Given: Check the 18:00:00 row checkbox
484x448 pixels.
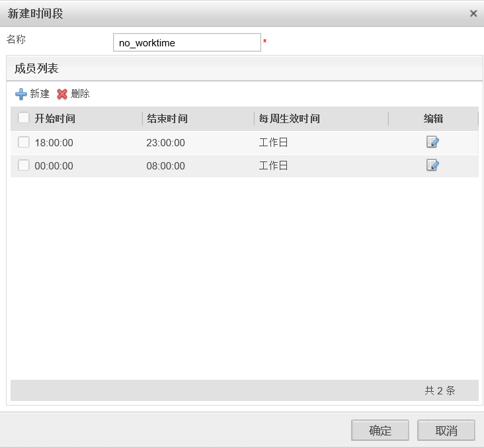Looking at the screenshot, I should pyautogui.click(x=23, y=142).
